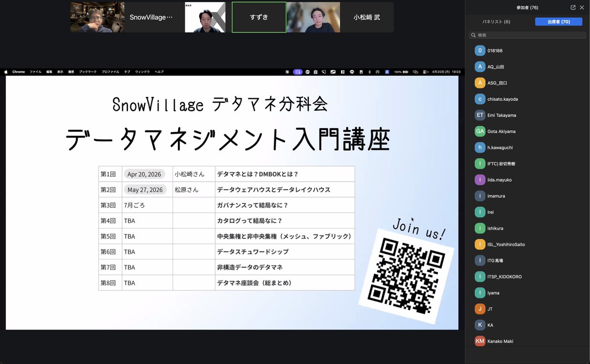Select participant 018188 in the attendee list
The height and width of the screenshot is (364, 590).
(x=496, y=50)
